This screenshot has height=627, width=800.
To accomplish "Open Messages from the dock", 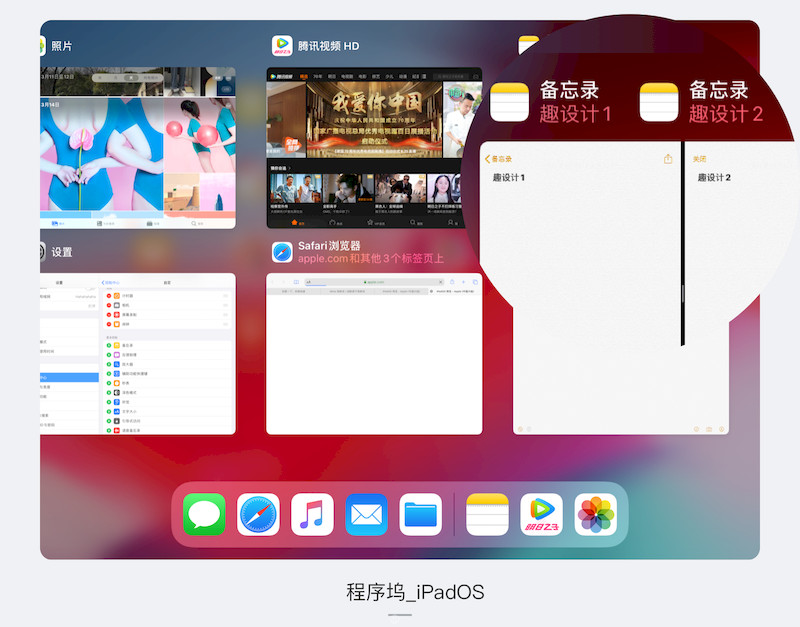I will pos(204,514).
